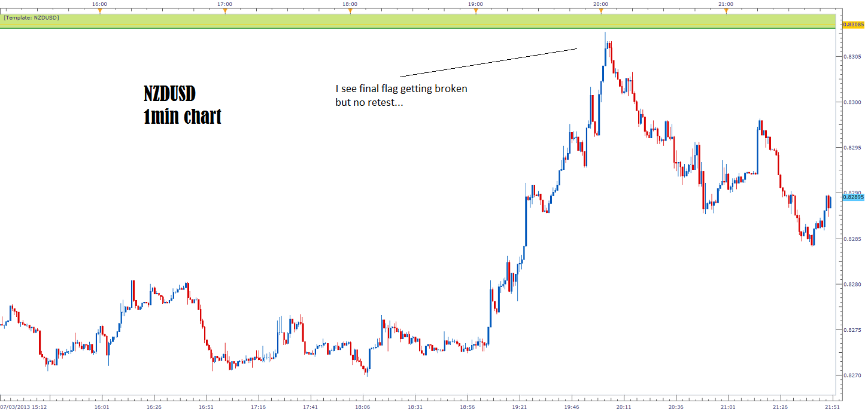Viewport: 868px width, 412px height.
Task: Click the blue 0.82895 current price tag
Action: (x=853, y=197)
